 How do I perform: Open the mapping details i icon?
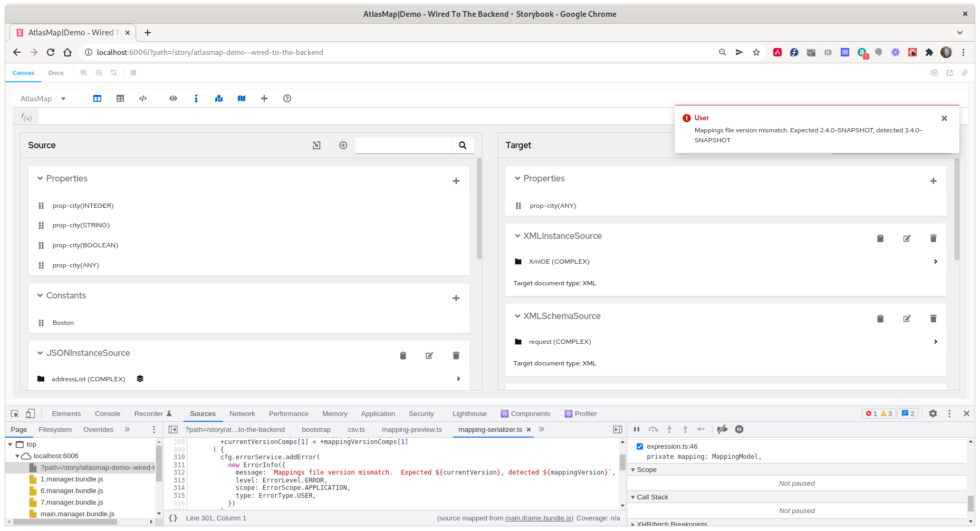pyautogui.click(x=196, y=98)
